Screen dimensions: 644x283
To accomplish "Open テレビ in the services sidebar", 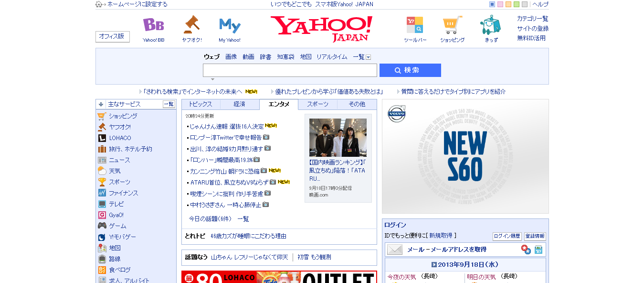I will tap(116, 204).
